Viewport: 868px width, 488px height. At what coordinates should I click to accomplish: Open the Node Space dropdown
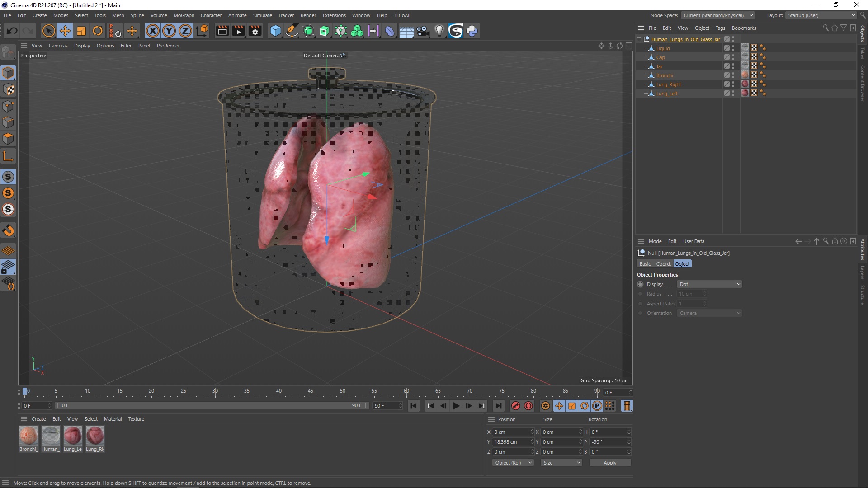tap(718, 15)
